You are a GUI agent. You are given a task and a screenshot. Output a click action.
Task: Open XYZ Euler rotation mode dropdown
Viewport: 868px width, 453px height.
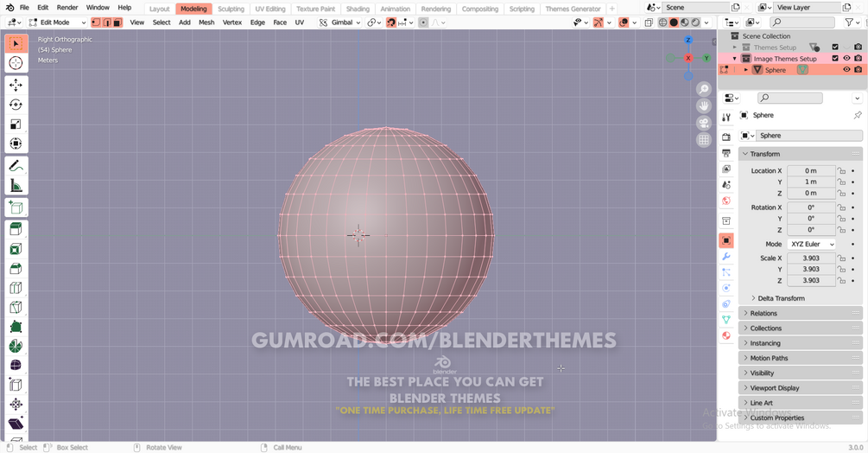point(811,244)
